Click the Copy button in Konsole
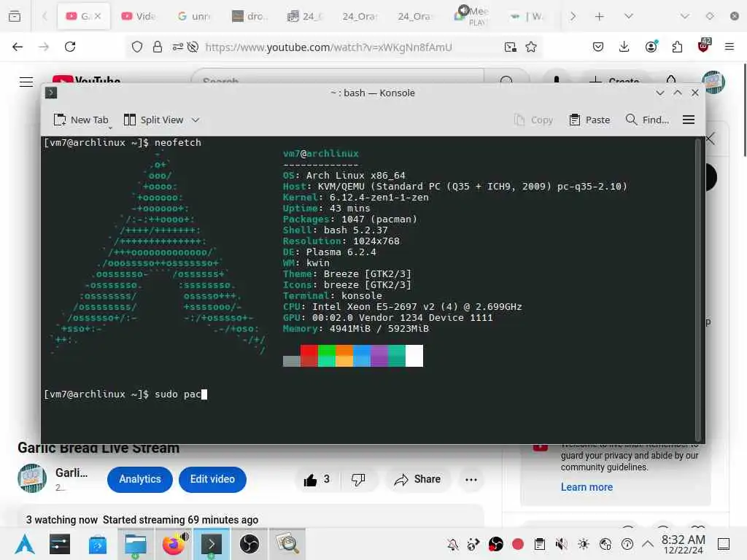 coord(533,120)
